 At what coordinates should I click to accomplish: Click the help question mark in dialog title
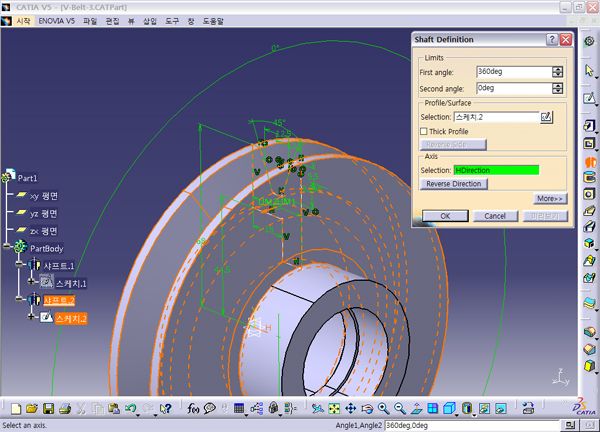tap(552, 39)
